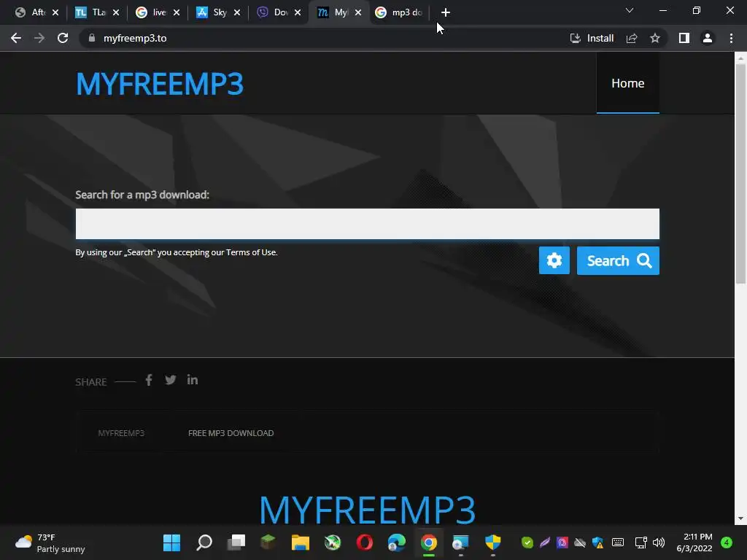Click the page vertical scrollbar thumb
The height and width of the screenshot is (560, 747).
coord(740,174)
